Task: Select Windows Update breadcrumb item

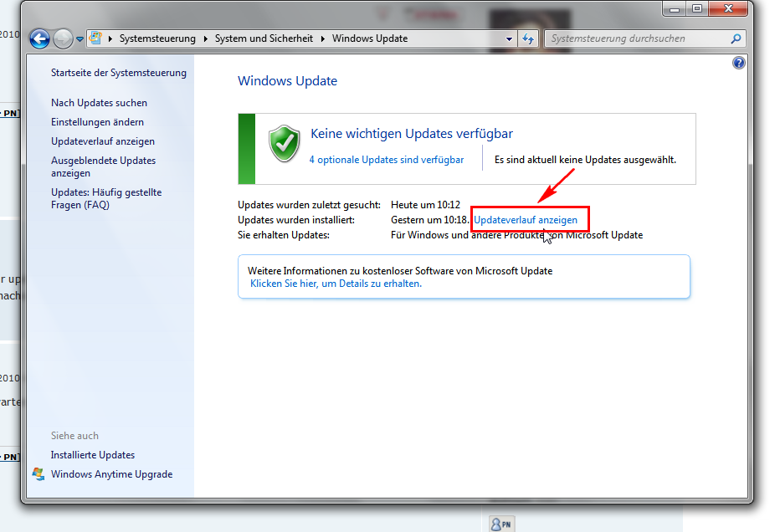Action: (370, 38)
